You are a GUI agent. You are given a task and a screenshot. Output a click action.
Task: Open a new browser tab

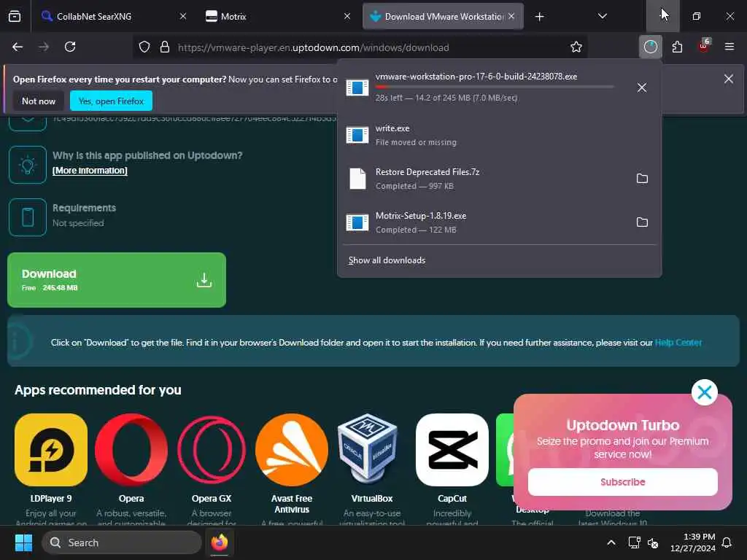(539, 17)
